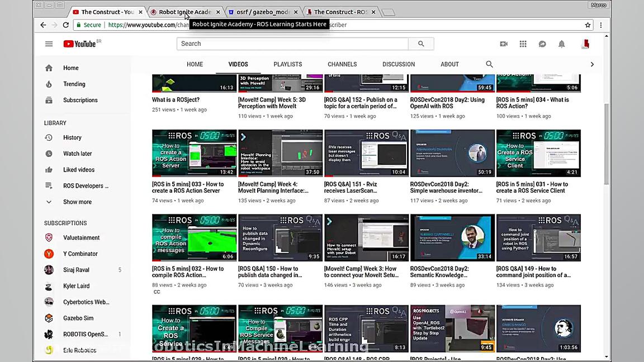Click into the YouTube search field

point(292,44)
